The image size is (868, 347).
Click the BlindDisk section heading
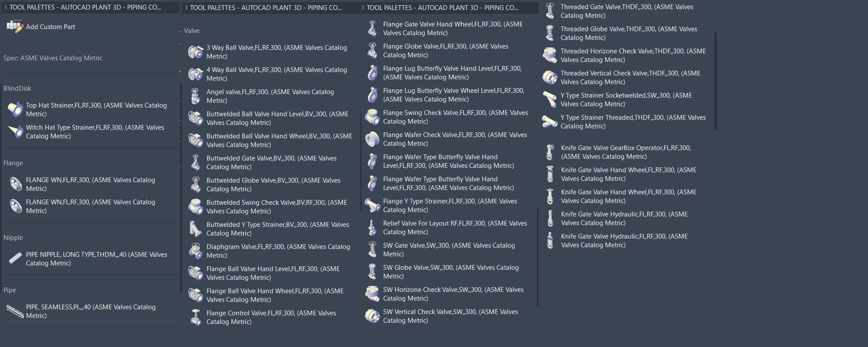[x=17, y=88]
